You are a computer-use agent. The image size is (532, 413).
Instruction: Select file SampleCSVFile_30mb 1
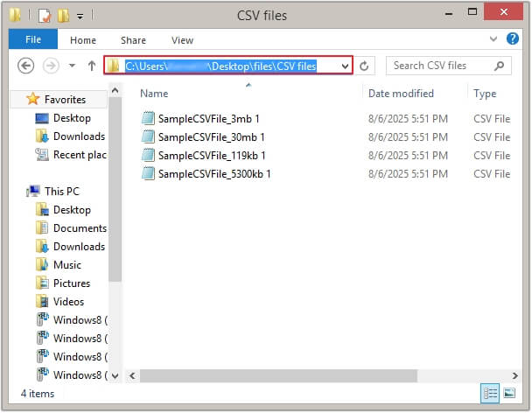pyautogui.click(x=211, y=137)
